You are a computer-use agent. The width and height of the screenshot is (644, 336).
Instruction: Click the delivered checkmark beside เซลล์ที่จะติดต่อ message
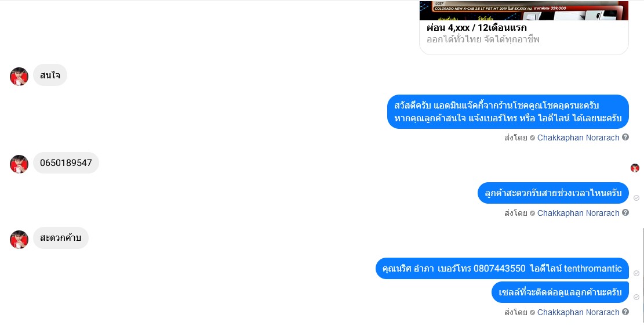point(636,297)
